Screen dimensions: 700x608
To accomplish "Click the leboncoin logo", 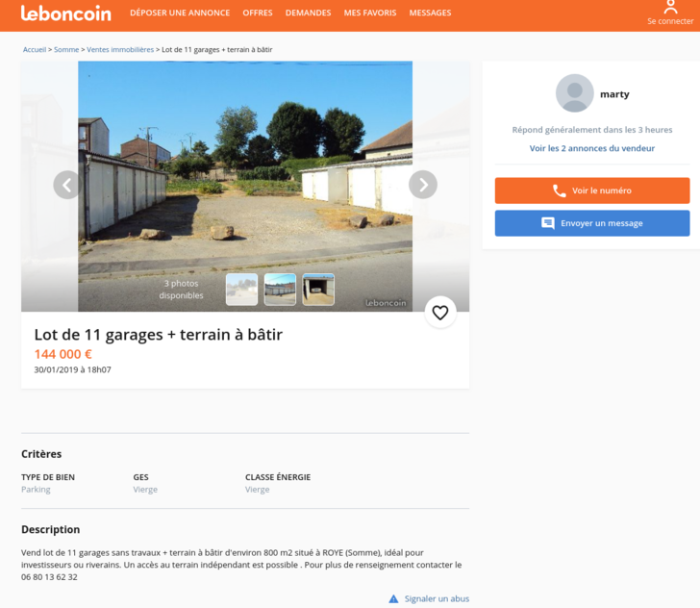I will tap(66, 13).
